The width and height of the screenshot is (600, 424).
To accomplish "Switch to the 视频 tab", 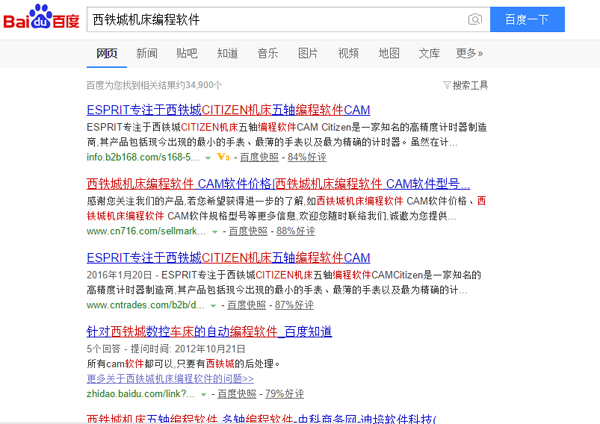I will click(x=348, y=53).
